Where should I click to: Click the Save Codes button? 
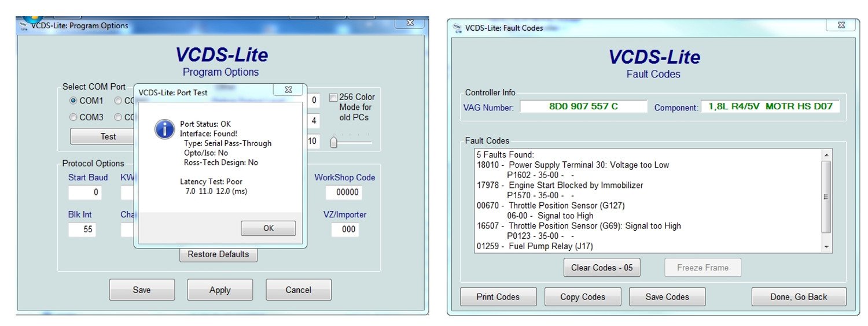[667, 297]
